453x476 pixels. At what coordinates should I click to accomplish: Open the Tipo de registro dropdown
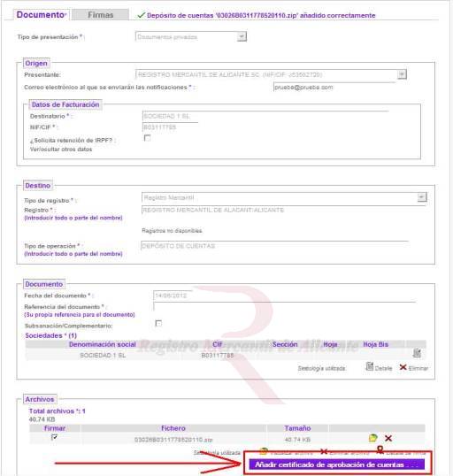pyautogui.click(x=422, y=197)
